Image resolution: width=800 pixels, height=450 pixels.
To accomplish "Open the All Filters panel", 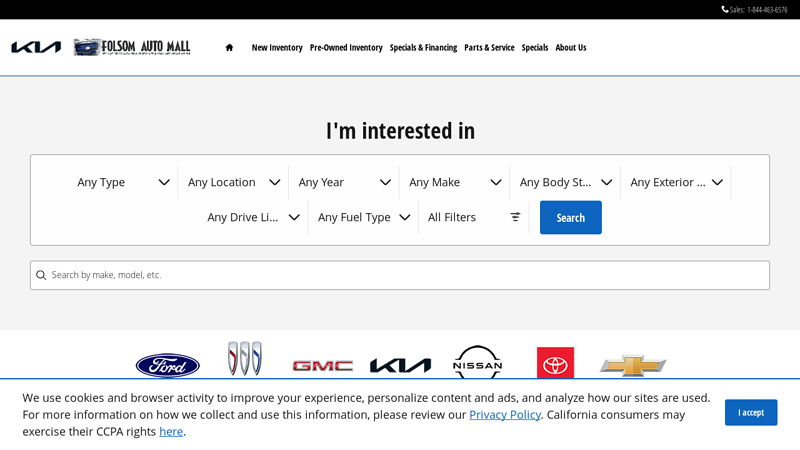I will pyautogui.click(x=474, y=217).
